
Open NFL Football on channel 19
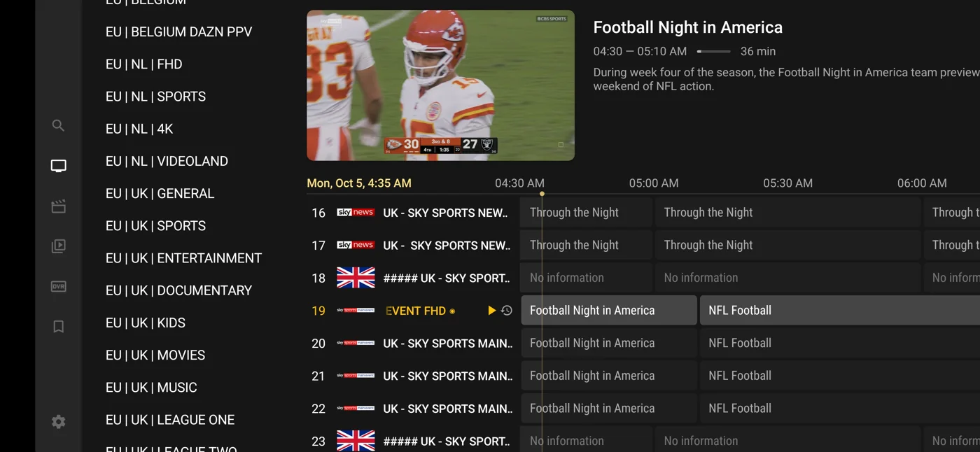840,311
